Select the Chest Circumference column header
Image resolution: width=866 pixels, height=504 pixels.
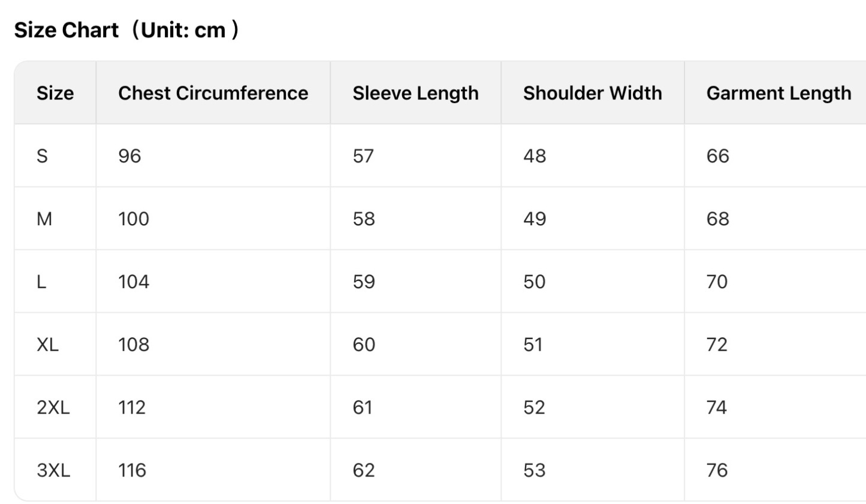click(213, 93)
